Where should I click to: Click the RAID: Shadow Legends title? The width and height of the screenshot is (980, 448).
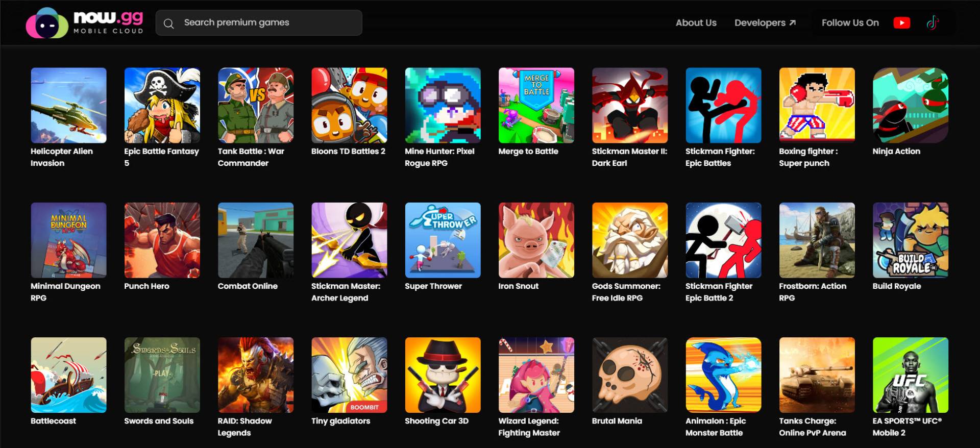click(x=245, y=427)
